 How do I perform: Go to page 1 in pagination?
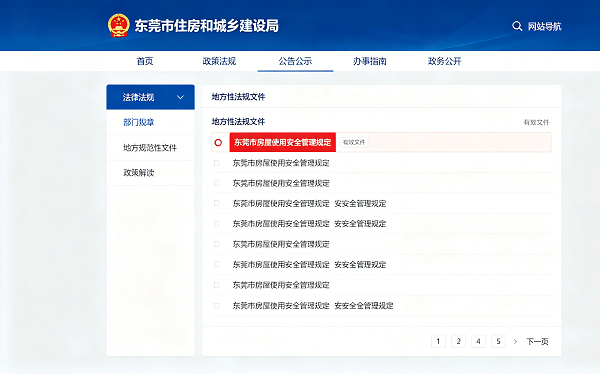[x=438, y=341]
